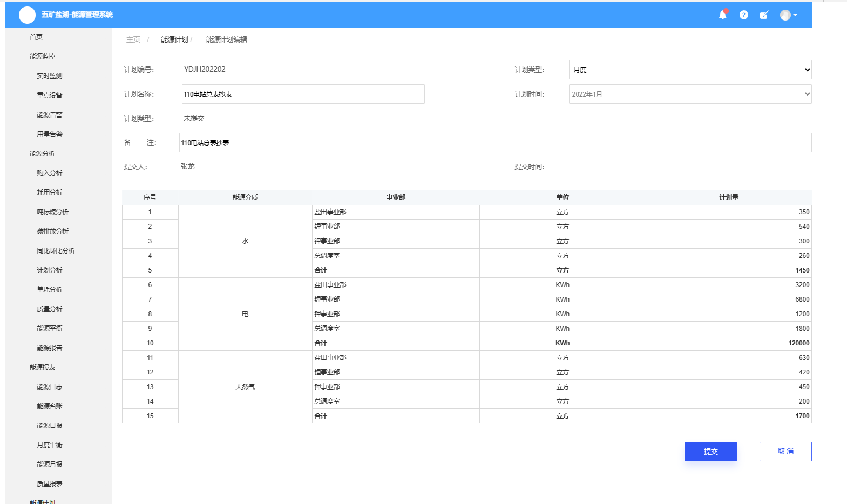The height and width of the screenshot is (504, 847).
Task: Click plan value 630 in row 11
Action: (804, 358)
